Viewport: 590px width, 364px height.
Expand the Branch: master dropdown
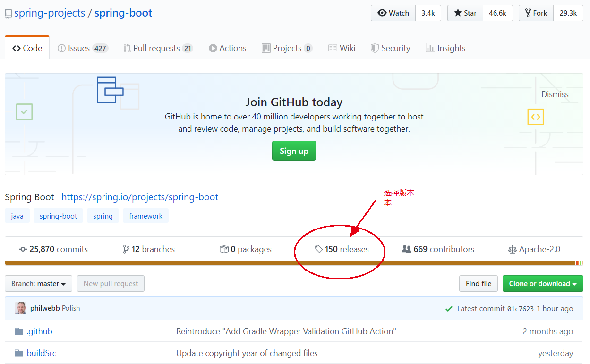point(38,284)
